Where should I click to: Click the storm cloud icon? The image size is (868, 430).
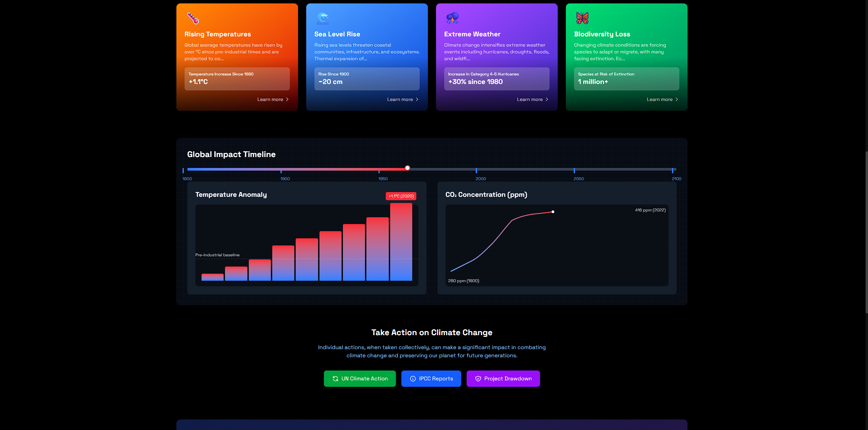coord(452,18)
